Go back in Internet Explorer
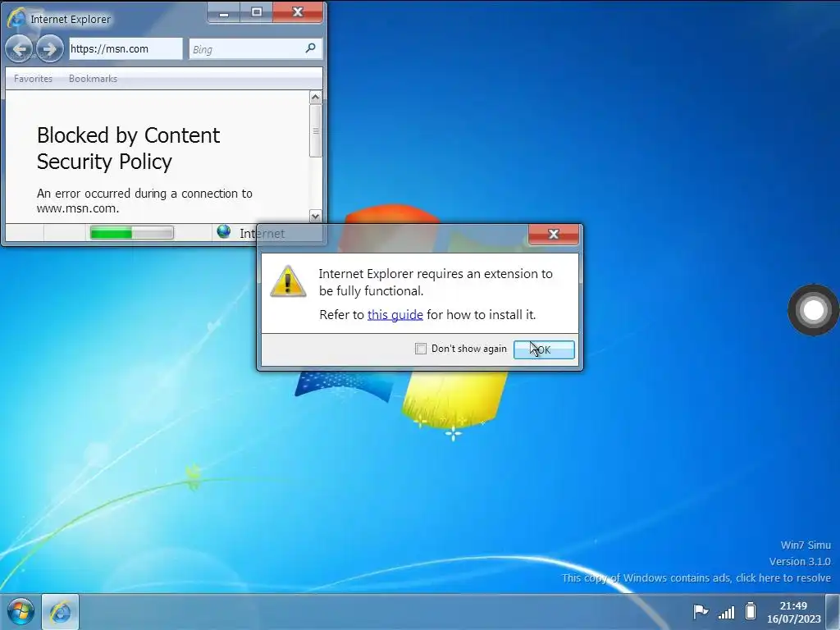 (20, 49)
